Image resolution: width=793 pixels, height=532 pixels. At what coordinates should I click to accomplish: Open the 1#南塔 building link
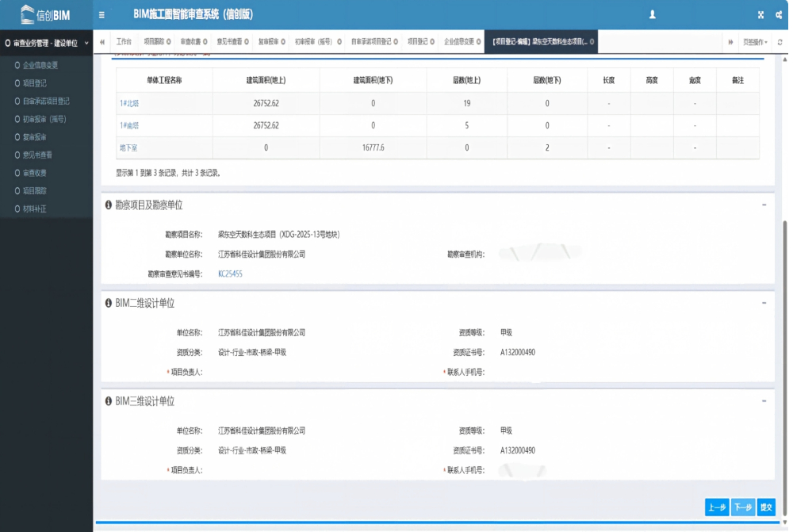[129, 125]
